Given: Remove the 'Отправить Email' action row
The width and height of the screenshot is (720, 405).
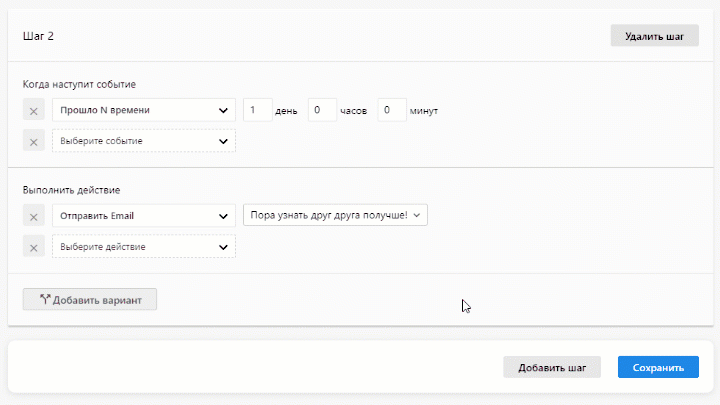Looking at the screenshot, I should click(33, 215).
